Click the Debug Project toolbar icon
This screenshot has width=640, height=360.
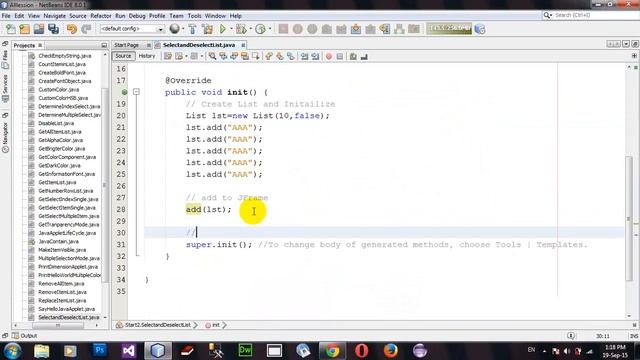(241, 29)
